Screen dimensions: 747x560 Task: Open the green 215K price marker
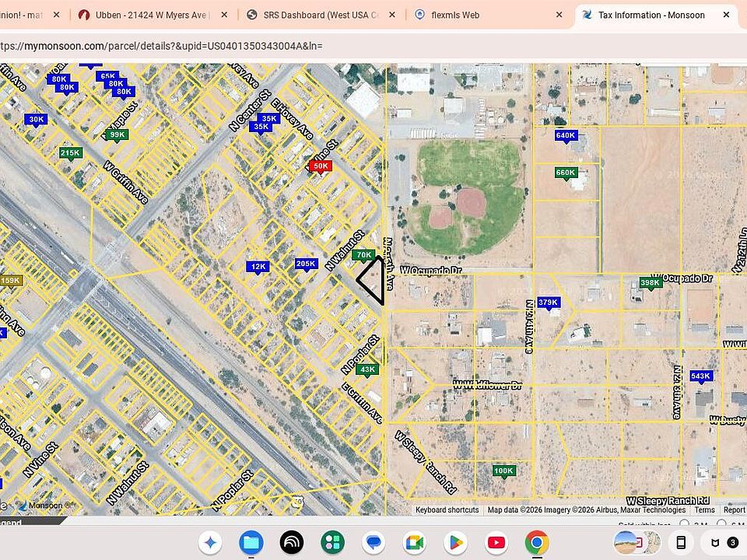71,153
